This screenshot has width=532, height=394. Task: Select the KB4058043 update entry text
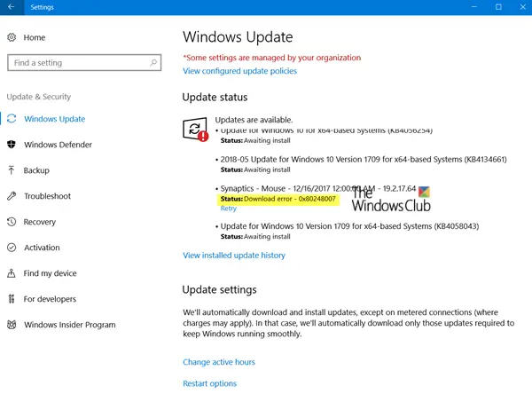349,226
